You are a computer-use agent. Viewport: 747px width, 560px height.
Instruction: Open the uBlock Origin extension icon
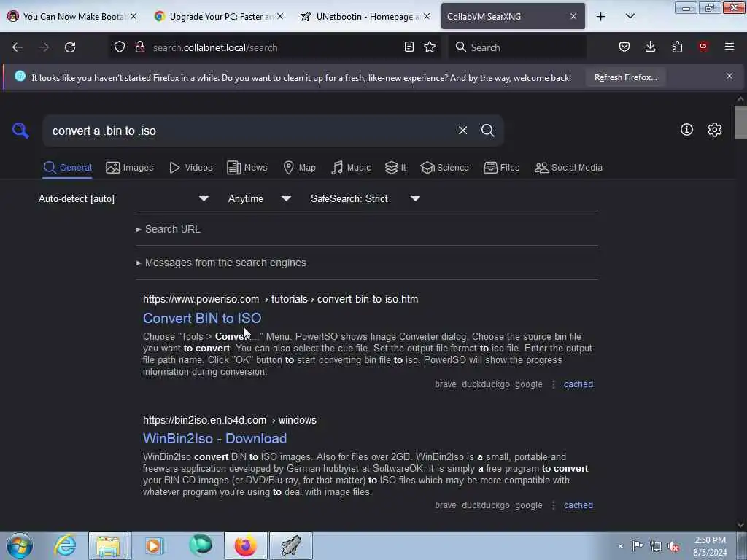[x=703, y=47]
